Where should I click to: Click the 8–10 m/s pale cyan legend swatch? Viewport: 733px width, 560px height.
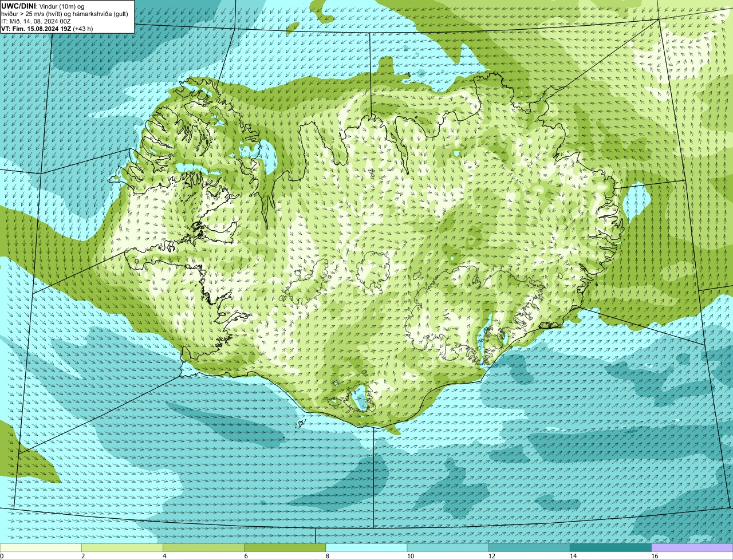[366, 547]
